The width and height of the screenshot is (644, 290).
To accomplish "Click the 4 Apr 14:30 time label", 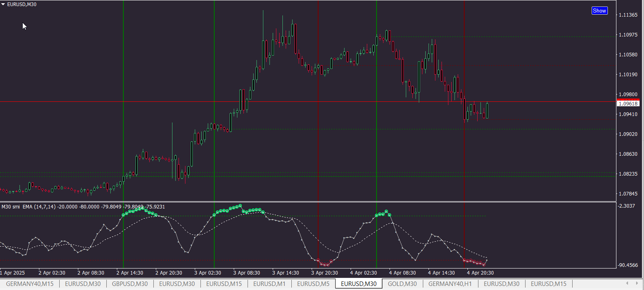I will pos(442,273).
